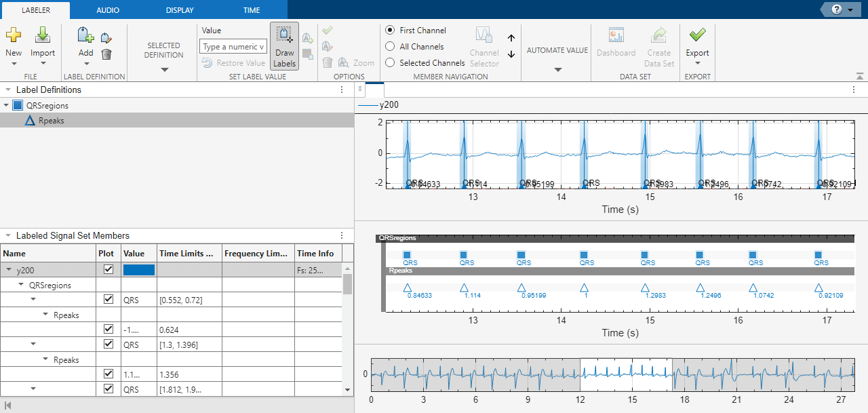Open the Display tab
The width and height of the screenshot is (868, 413).
click(180, 10)
